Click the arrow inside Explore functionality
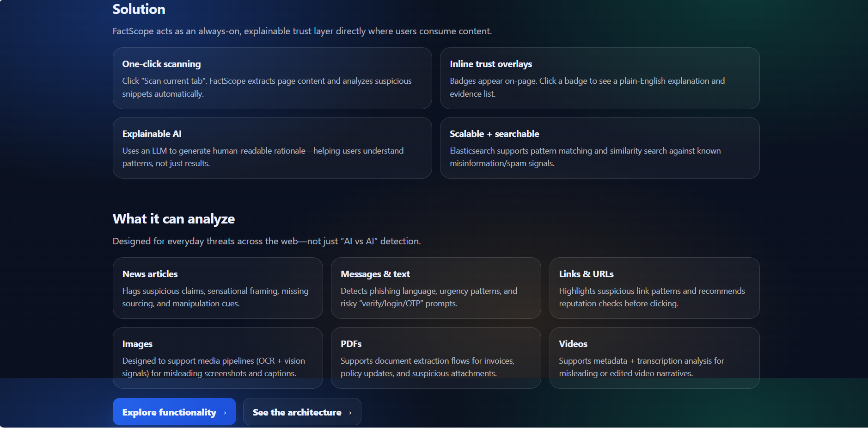The image size is (868, 428). pos(223,412)
